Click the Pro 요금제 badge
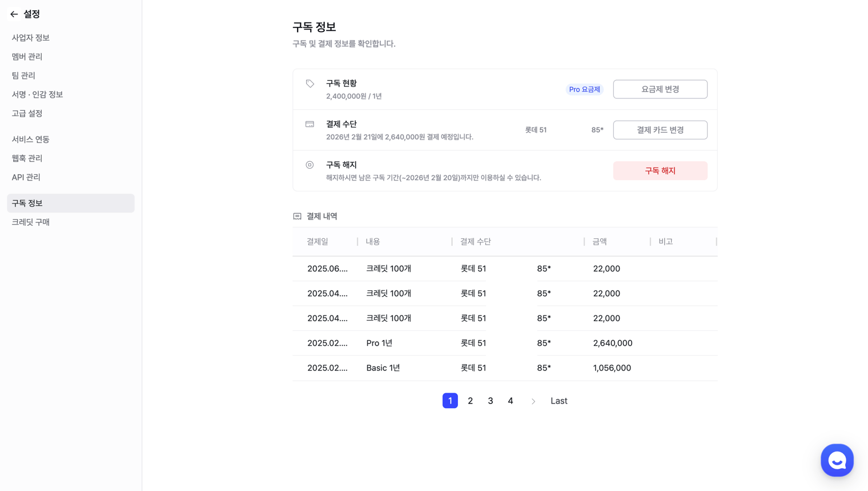This screenshot has width=868, height=491. (x=585, y=89)
